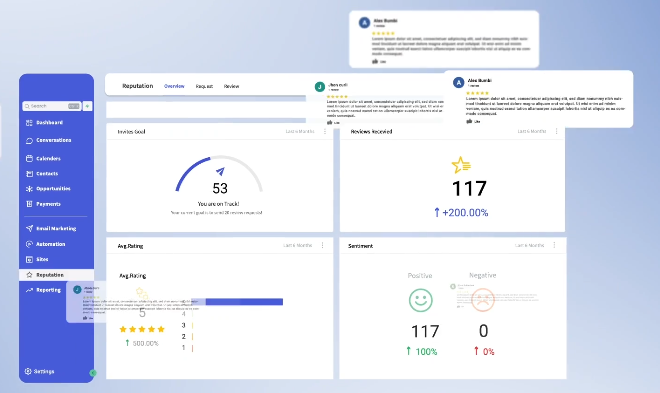
Task: Open the Sentiment three-dot menu
Action: 554,245
